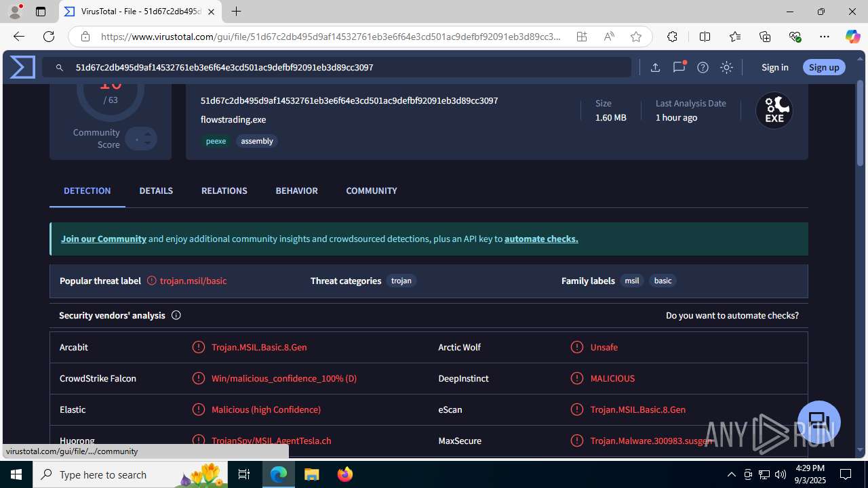Click the Trojan.MSIL.Basic.8.Gen result for Arcabit
This screenshot has width=868, height=488.
pos(259,347)
